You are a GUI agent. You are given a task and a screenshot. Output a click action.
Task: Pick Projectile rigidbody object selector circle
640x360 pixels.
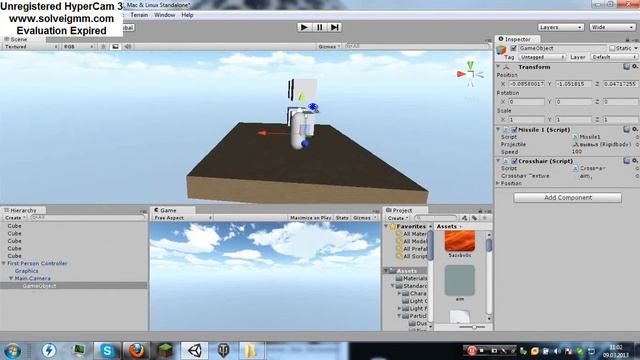pos(637,144)
